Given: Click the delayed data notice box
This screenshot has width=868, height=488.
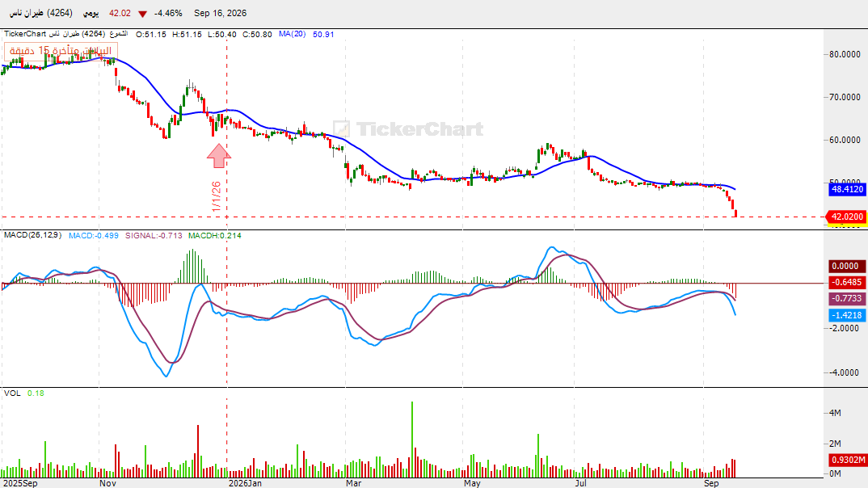Looking at the screenshot, I should pos(61,51).
